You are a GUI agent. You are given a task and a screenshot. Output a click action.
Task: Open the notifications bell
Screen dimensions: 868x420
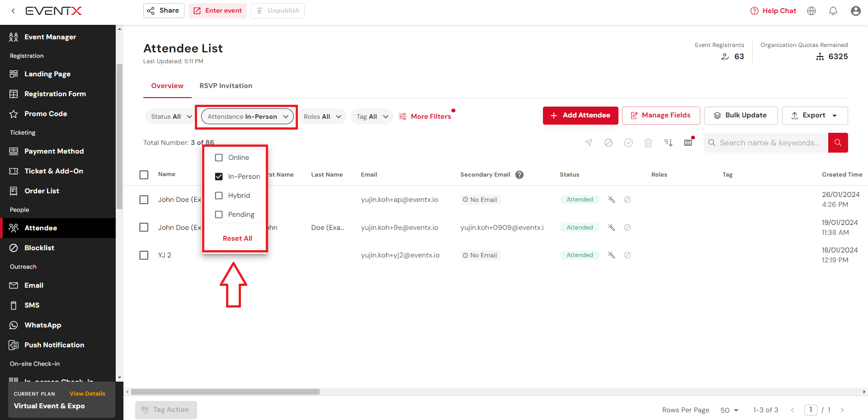[833, 11]
